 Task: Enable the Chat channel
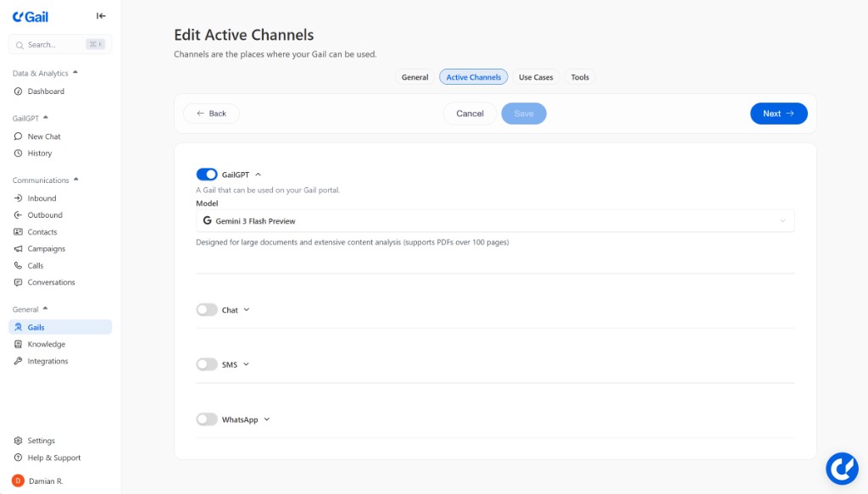coord(207,309)
